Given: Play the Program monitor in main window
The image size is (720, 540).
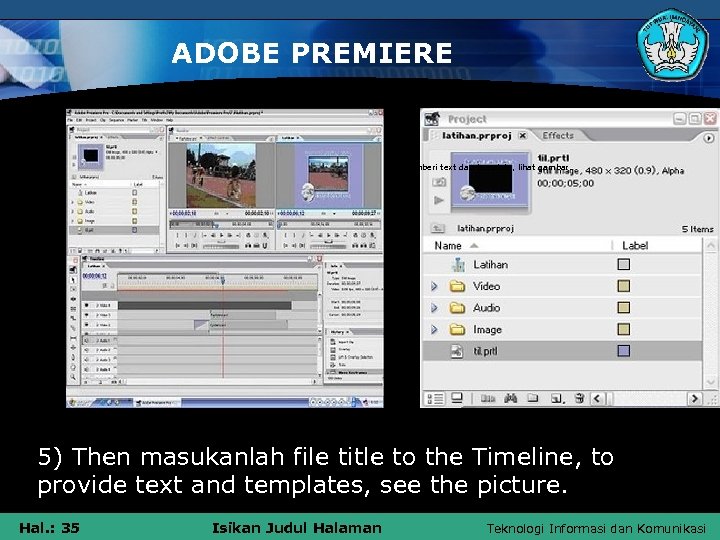Looking at the screenshot, I should tap(329, 235).
